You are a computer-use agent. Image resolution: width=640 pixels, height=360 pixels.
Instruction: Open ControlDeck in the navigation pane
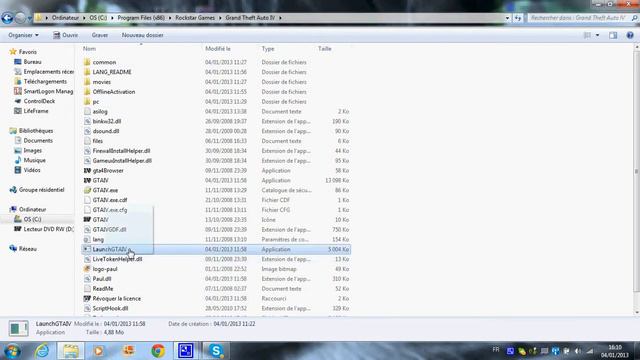click(x=39, y=101)
